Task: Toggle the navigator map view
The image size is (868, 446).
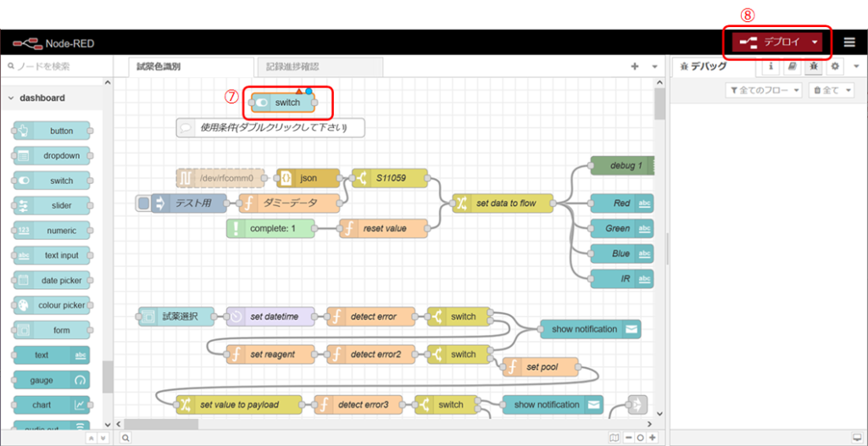Action: point(614,438)
